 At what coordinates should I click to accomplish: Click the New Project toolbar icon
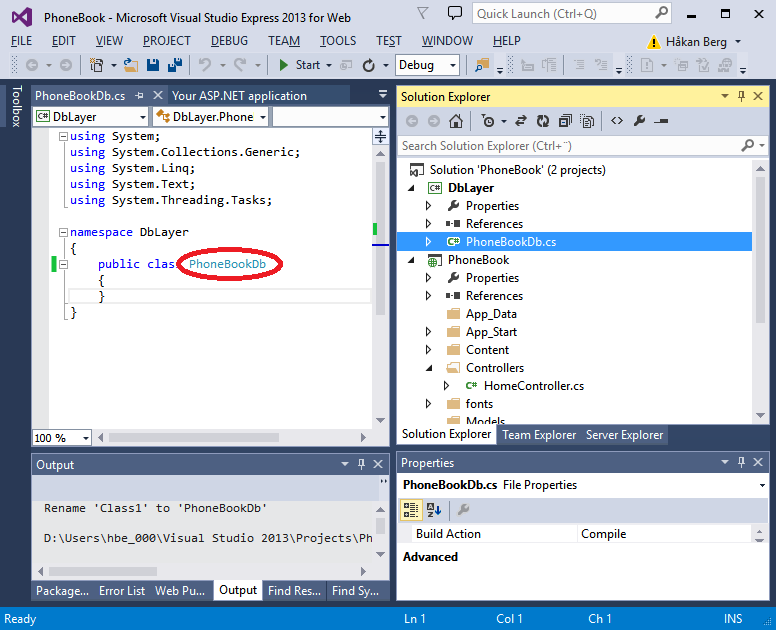[x=97, y=65]
